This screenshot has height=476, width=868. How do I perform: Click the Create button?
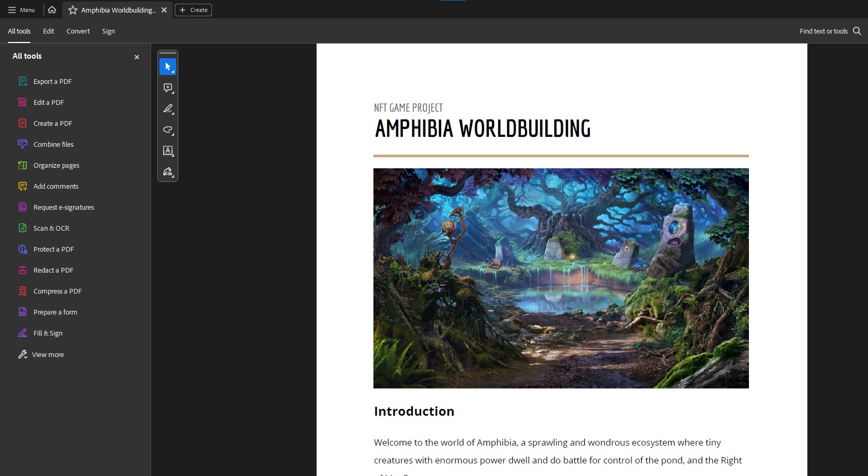(x=193, y=10)
